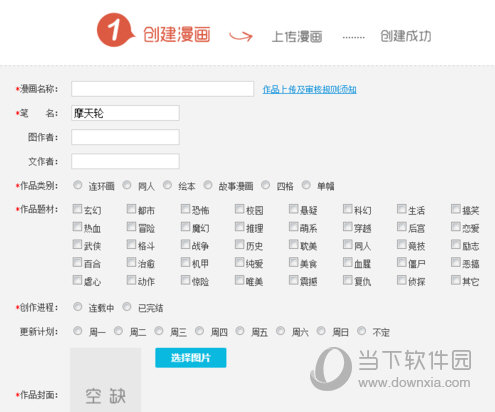
Task: Set update plan to 不定
Action: coord(362,331)
